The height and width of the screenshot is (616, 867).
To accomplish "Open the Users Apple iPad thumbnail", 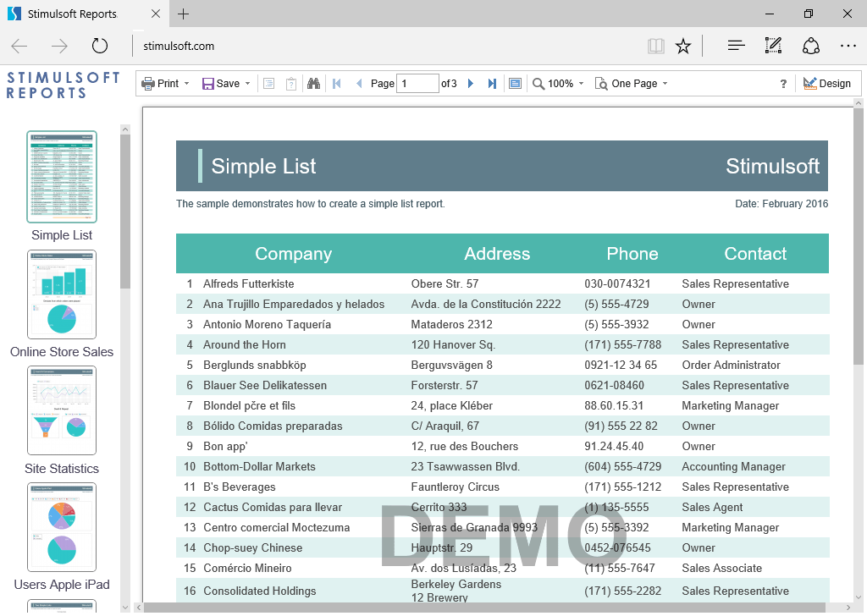I will pos(62,527).
